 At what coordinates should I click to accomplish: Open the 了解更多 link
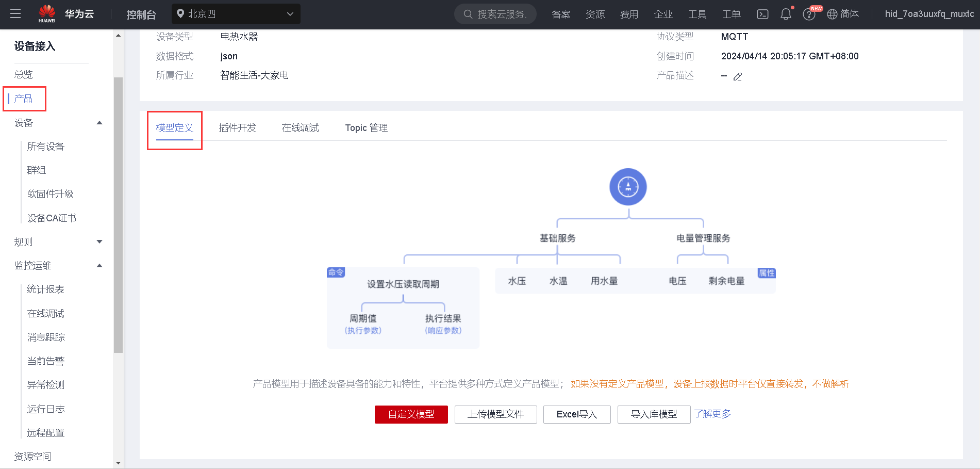(x=712, y=414)
